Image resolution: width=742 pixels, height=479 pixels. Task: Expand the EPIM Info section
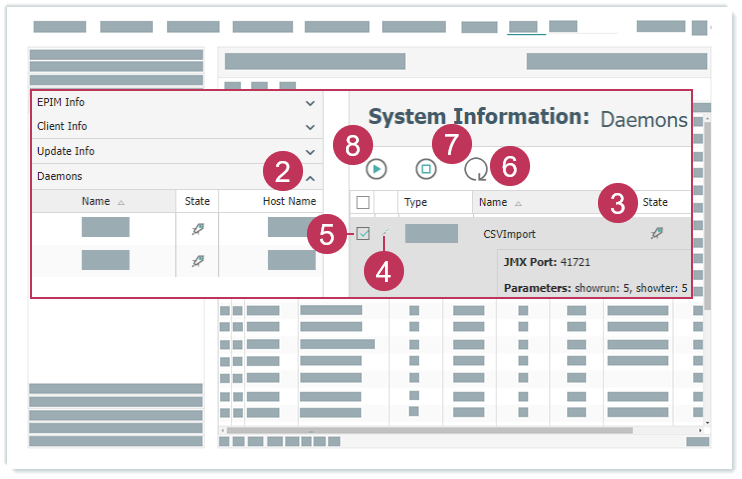[x=310, y=103]
